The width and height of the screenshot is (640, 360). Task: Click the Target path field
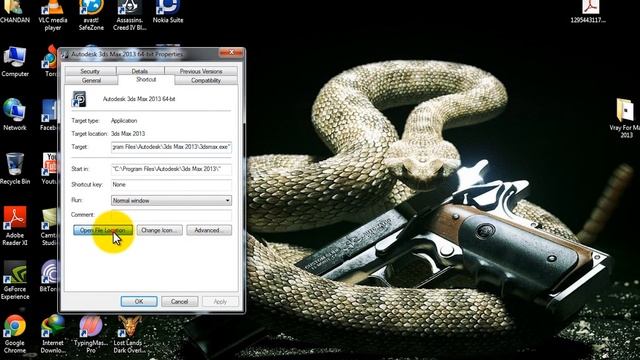point(171,147)
